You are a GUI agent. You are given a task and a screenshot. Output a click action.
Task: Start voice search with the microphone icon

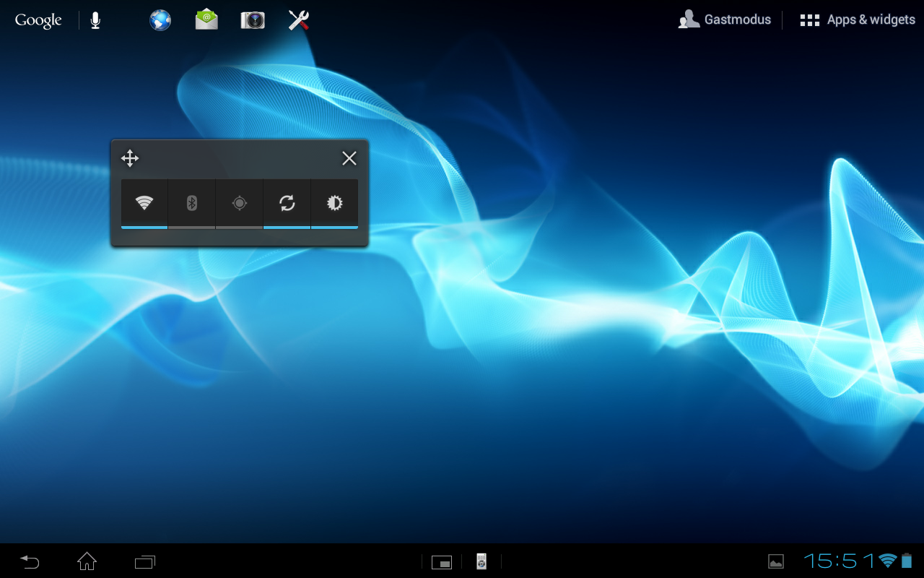pyautogui.click(x=95, y=20)
